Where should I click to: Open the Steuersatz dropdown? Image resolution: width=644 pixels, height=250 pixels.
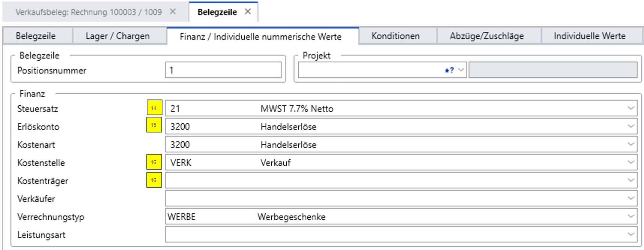(x=630, y=108)
